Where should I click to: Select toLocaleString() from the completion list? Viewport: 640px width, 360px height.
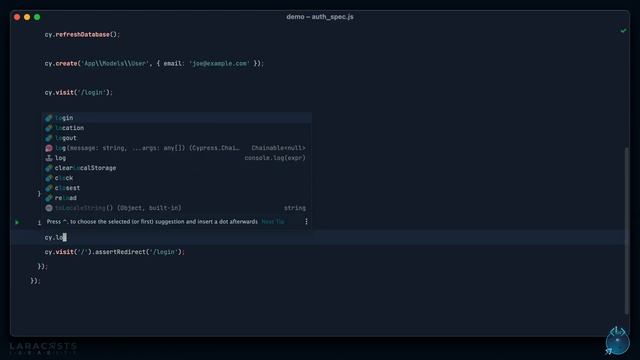point(177,208)
